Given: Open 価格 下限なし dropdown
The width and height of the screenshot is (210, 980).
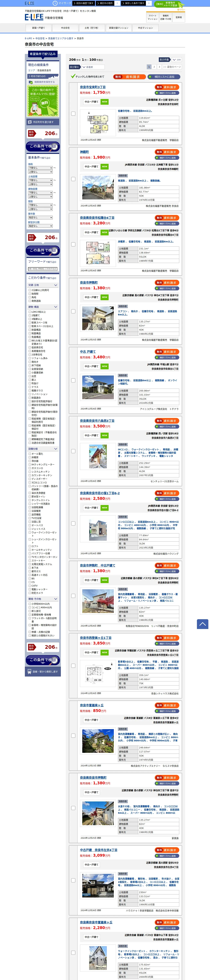Looking at the screenshot, I should (40, 168).
